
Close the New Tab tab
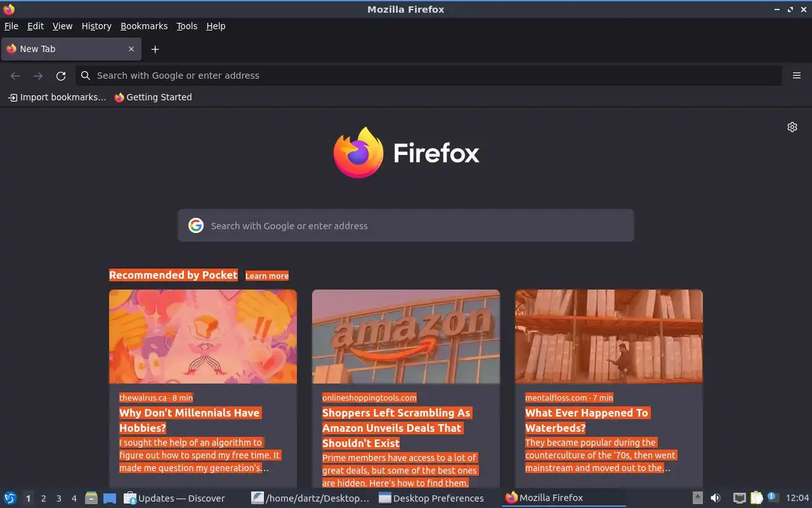coord(131,49)
